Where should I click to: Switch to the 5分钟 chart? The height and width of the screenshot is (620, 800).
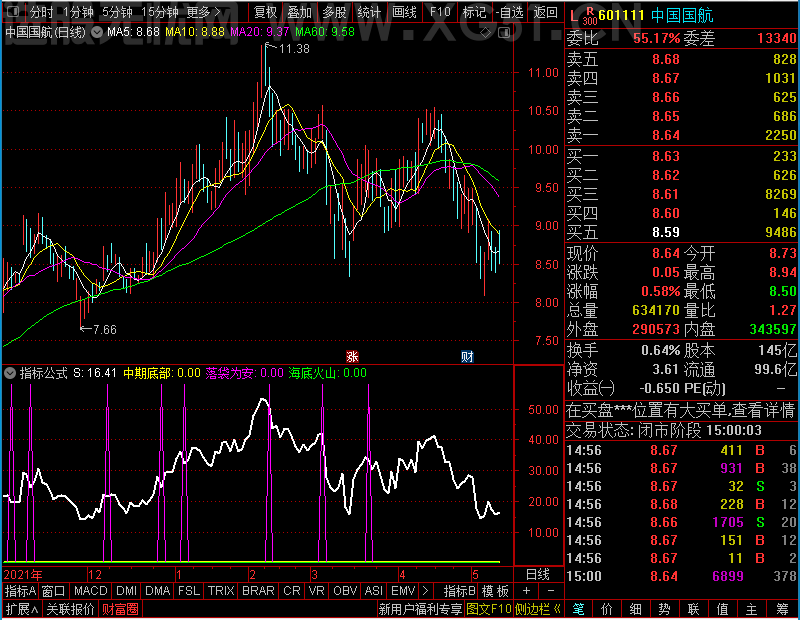117,12
